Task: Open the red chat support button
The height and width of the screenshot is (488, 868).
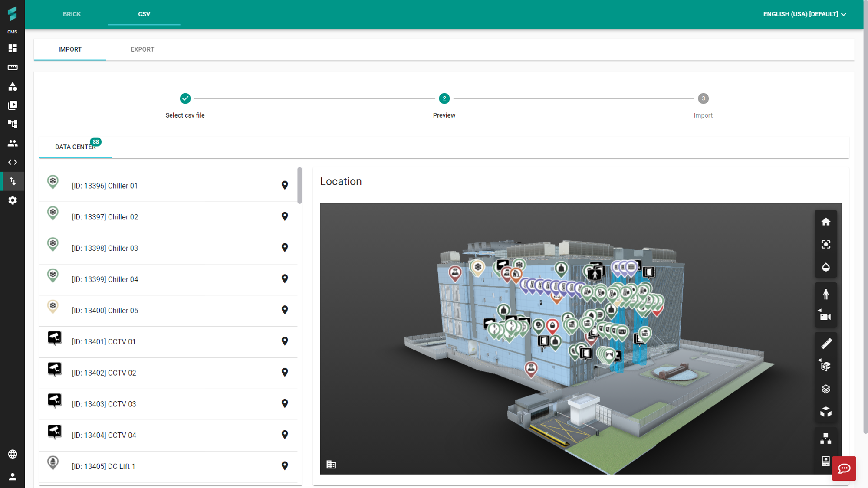Action: point(844,468)
